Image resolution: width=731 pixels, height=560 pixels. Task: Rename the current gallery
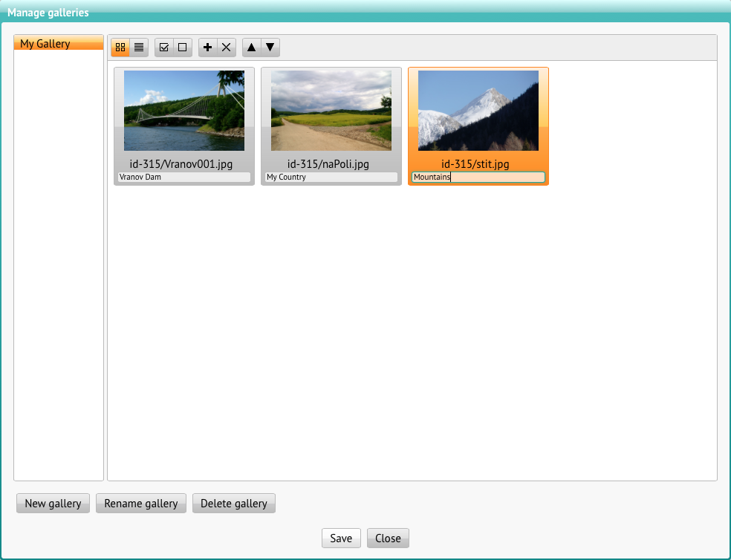140,503
